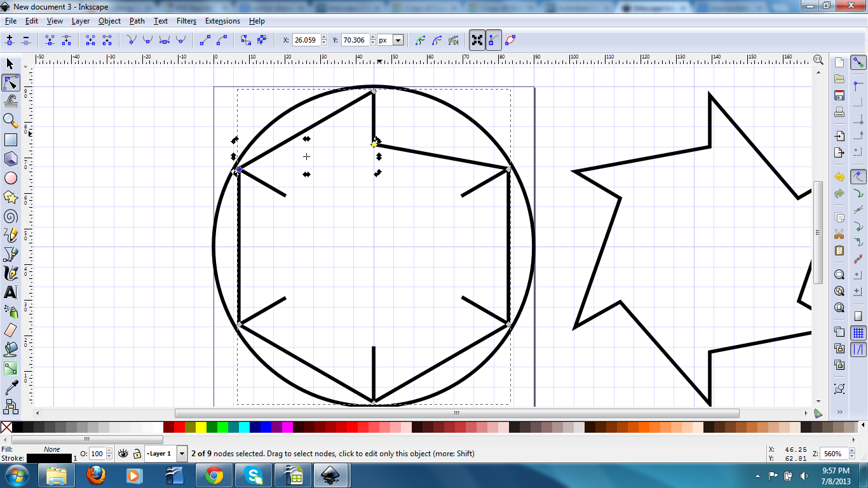Image resolution: width=868 pixels, height=488 pixels.
Task: Select the Tweak objects tool
Action: coord(10,102)
